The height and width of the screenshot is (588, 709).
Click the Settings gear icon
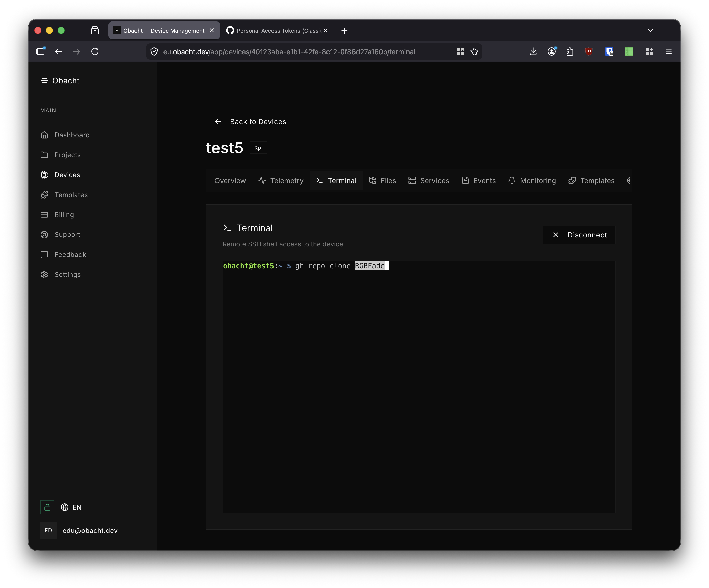(x=44, y=274)
